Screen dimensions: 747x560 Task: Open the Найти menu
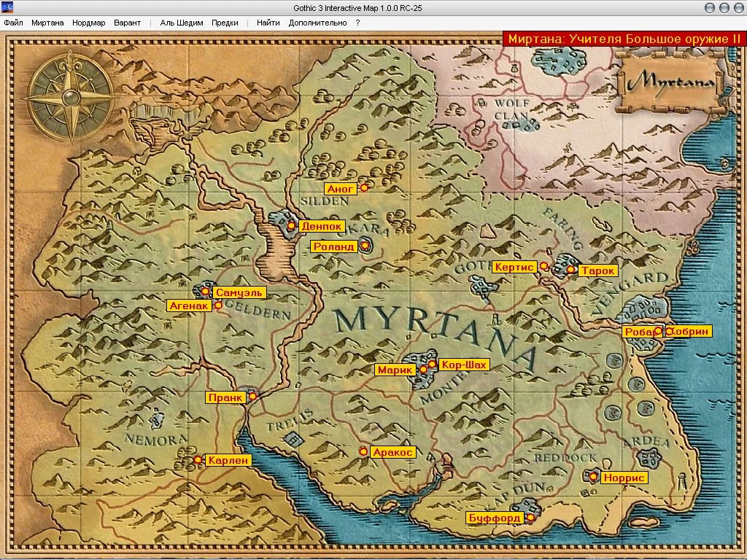click(x=268, y=23)
